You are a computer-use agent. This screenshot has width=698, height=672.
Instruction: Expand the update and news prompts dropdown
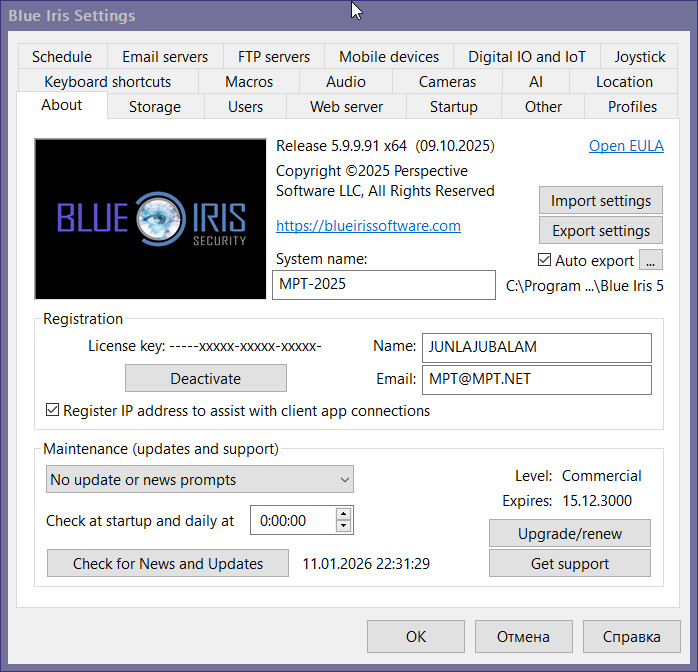coord(200,480)
